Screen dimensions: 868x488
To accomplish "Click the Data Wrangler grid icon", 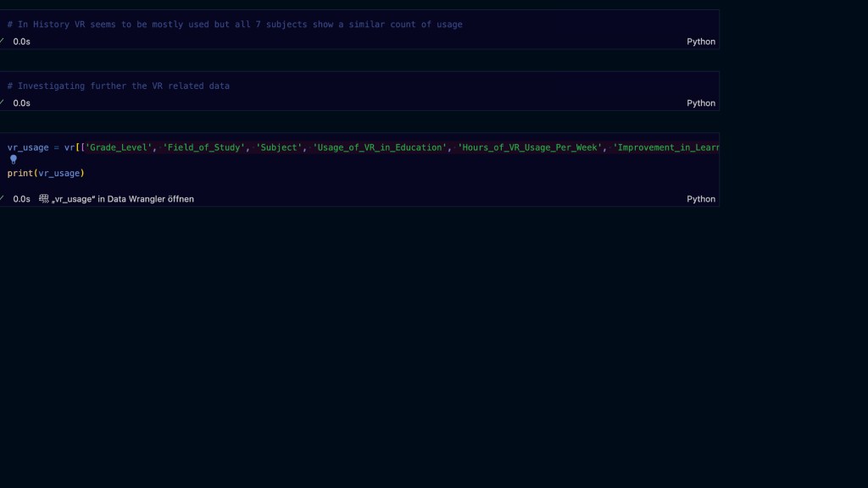I will 44,199.
